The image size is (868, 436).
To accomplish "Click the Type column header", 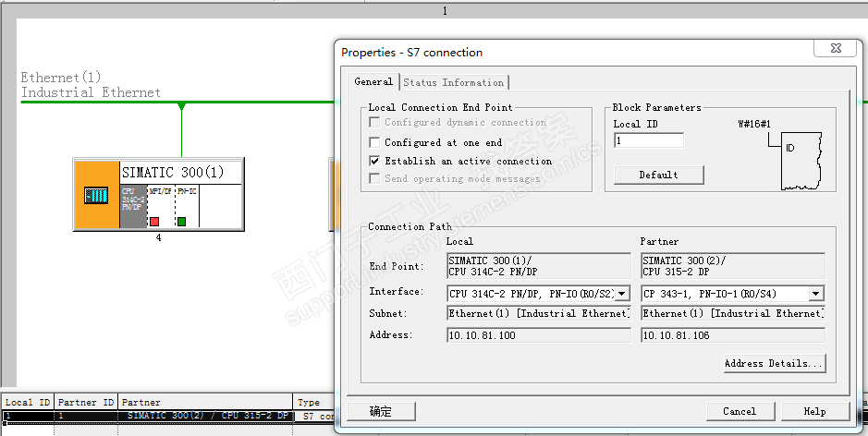I will [x=314, y=402].
